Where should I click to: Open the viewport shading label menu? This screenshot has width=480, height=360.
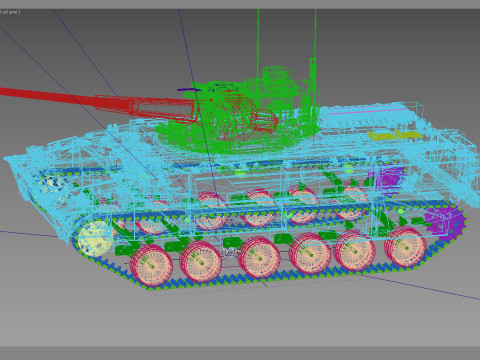point(10,12)
